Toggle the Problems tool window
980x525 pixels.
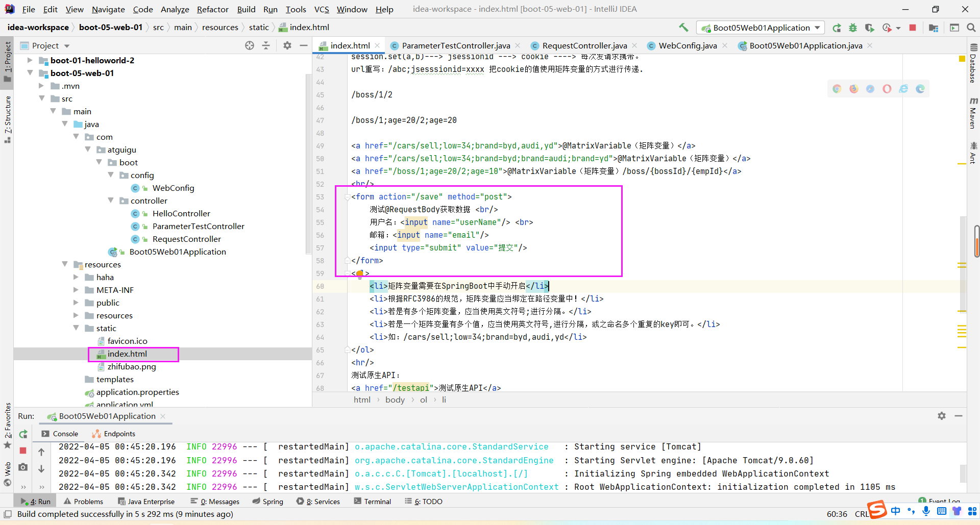point(84,502)
